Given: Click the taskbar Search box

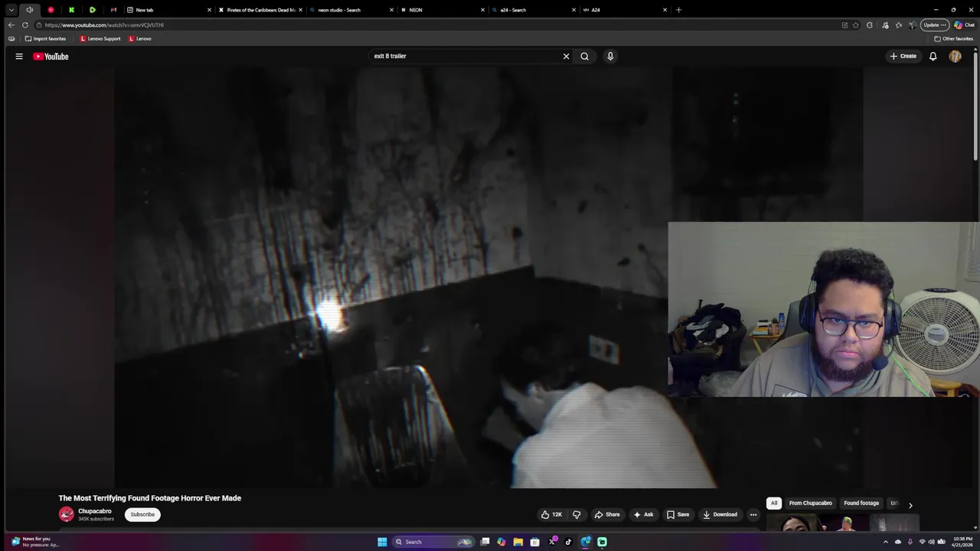Looking at the screenshot, I should pos(433,542).
